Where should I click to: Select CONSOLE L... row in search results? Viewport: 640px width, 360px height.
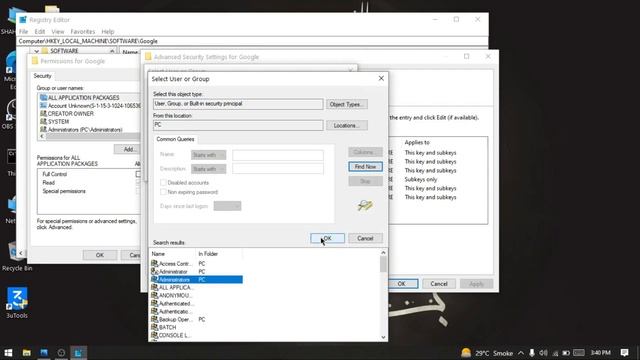coord(197,336)
